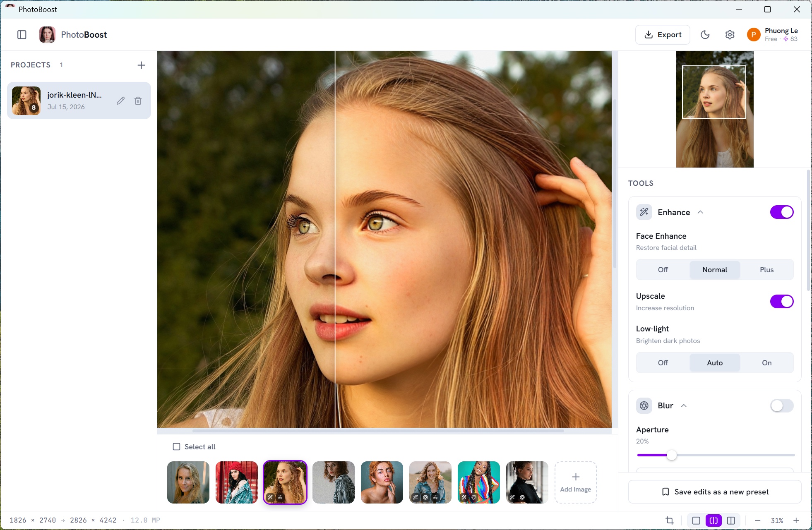
Task: Click the horizontal scrollbar under the canvas
Action: [x=378, y=431]
